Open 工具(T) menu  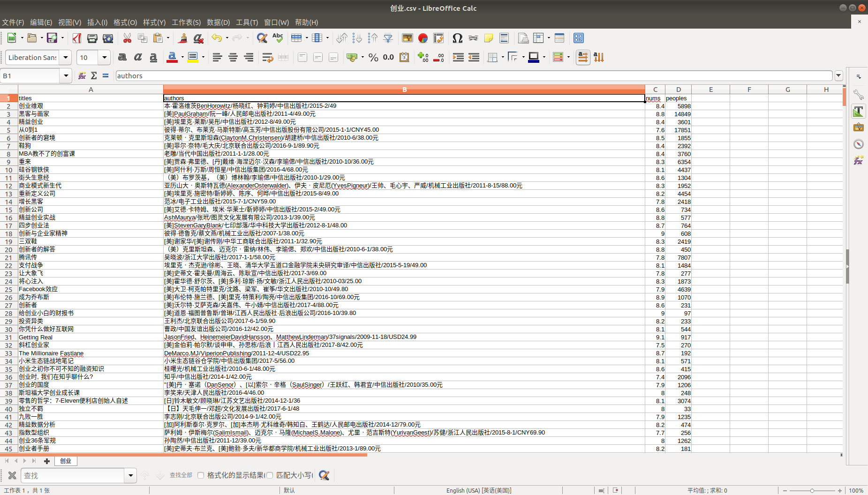point(247,22)
